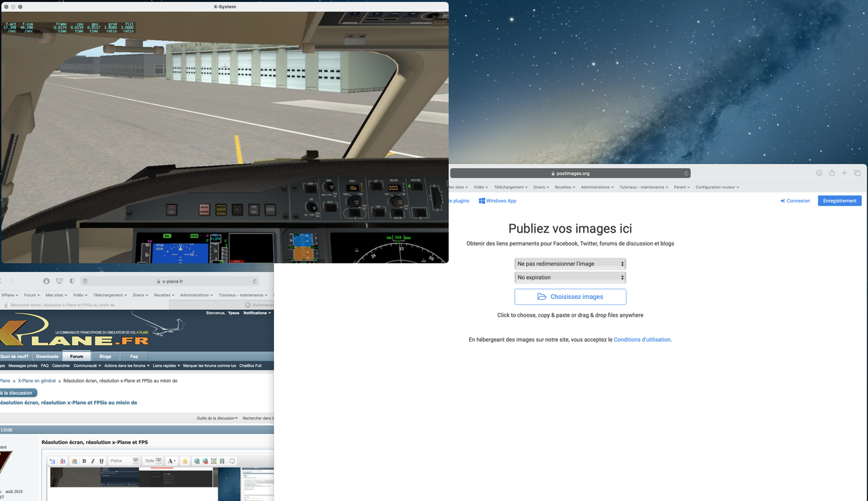868x501 pixels.
Task: Open 'Messages privés' on x-plane.fr
Action: 23,365
